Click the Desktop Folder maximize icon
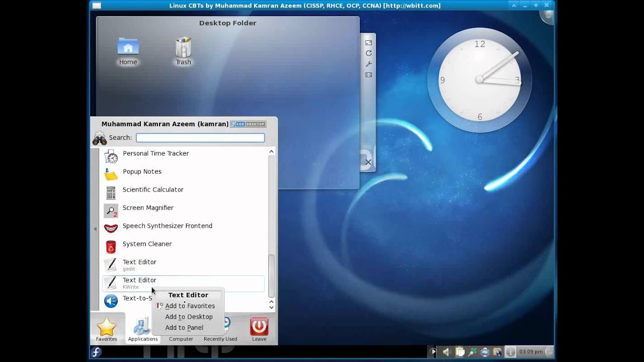 368,75
